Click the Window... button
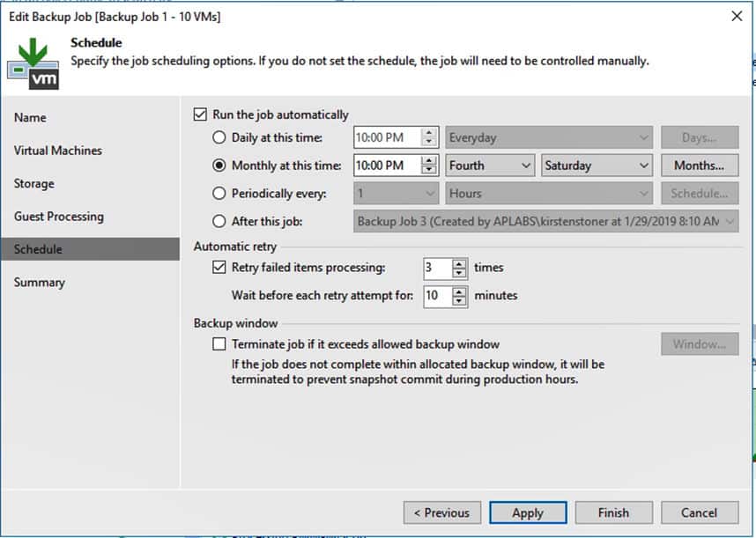The width and height of the screenshot is (756, 538). (700, 344)
